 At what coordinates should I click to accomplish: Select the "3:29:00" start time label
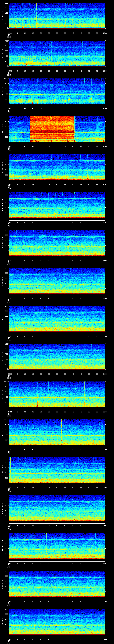9,601
